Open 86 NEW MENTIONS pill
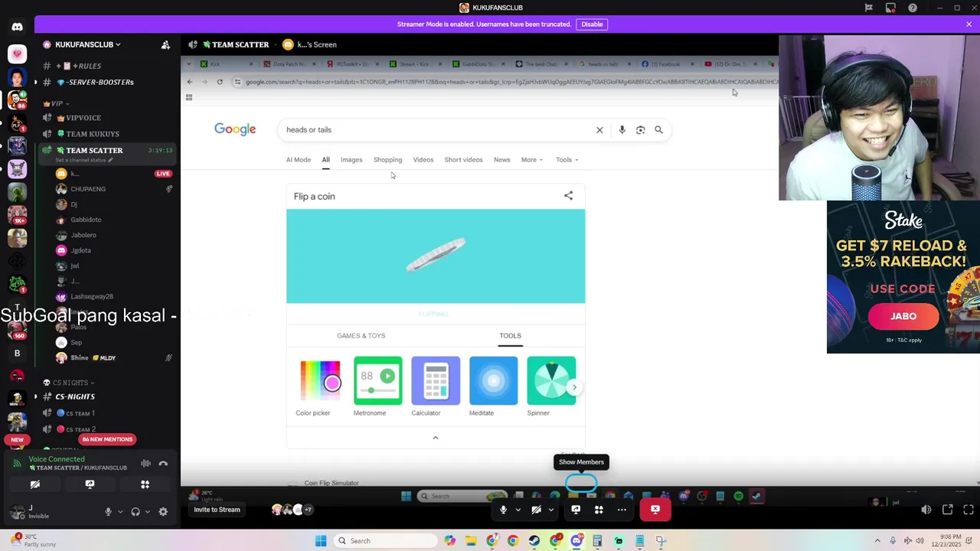 click(x=107, y=439)
